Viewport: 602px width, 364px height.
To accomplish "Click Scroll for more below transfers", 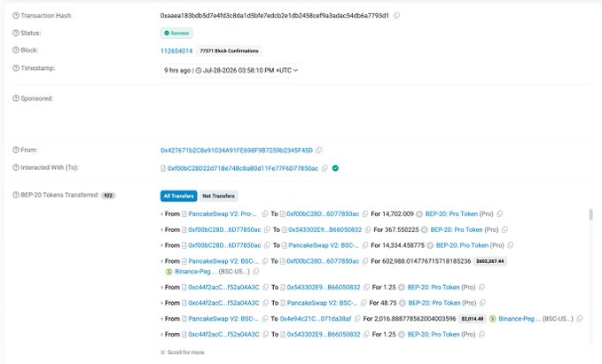I will 183,352.
